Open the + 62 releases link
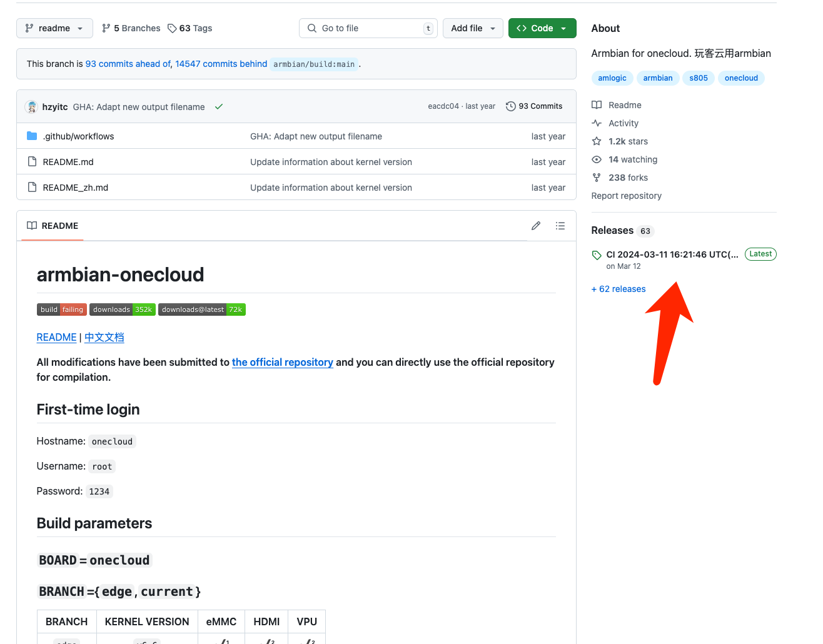 [619, 289]
